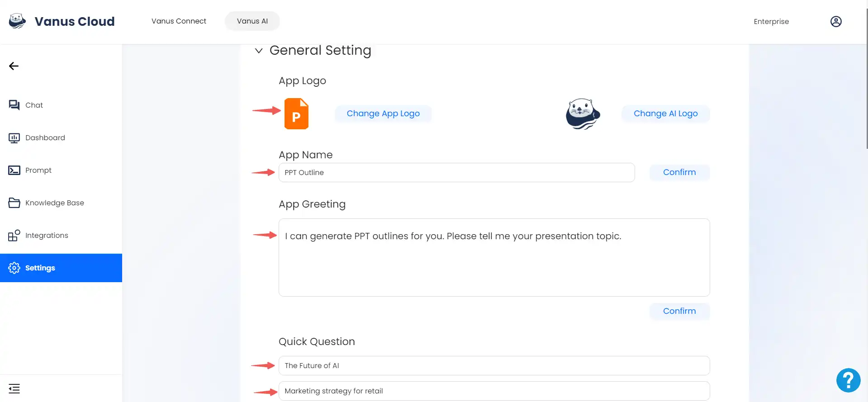Image resolution: width=868 pixels, height=402 pixels.
Task: Click the Vanus Cloud otter logo
Action: click(x=17, y=21)
